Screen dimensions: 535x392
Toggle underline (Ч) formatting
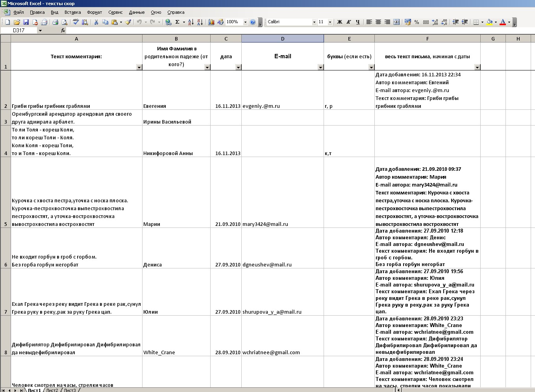(357, 22)
